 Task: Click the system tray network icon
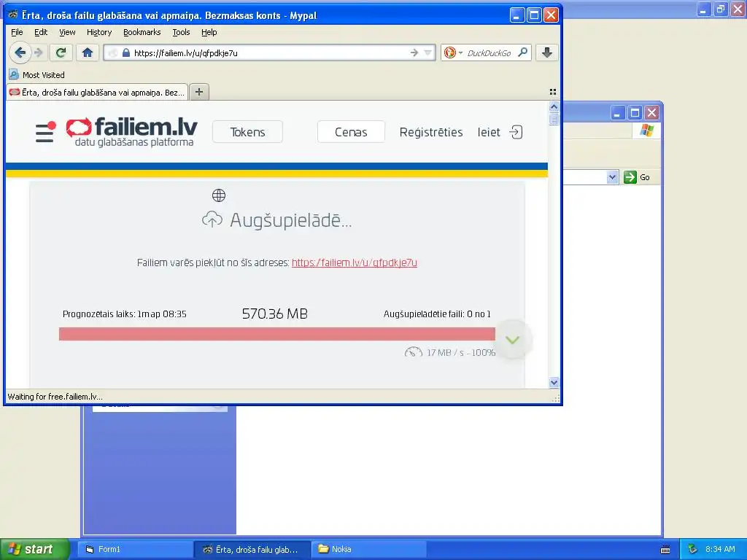pos(692,549)
